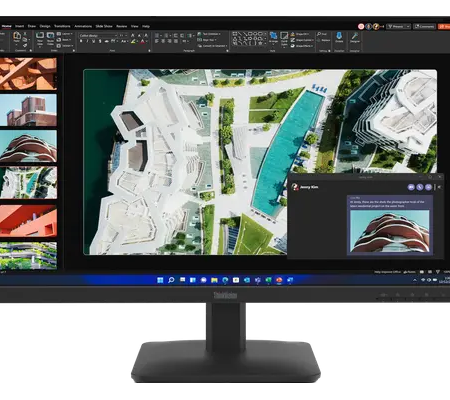The image size is (450, 400).
Task: Open the Insert ribbon tab
Action: point(19,26)
